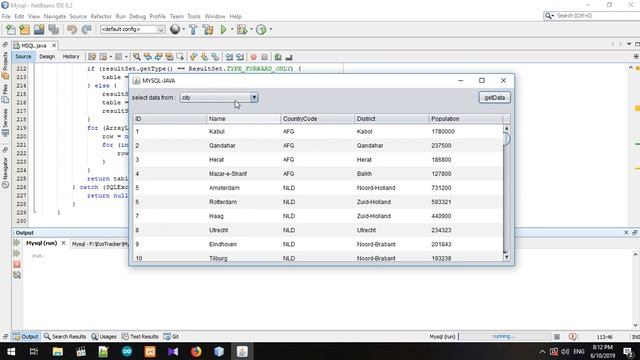The image size is (640, 360).
Task: Open the Window menu
Action: [x=215, y=16]
